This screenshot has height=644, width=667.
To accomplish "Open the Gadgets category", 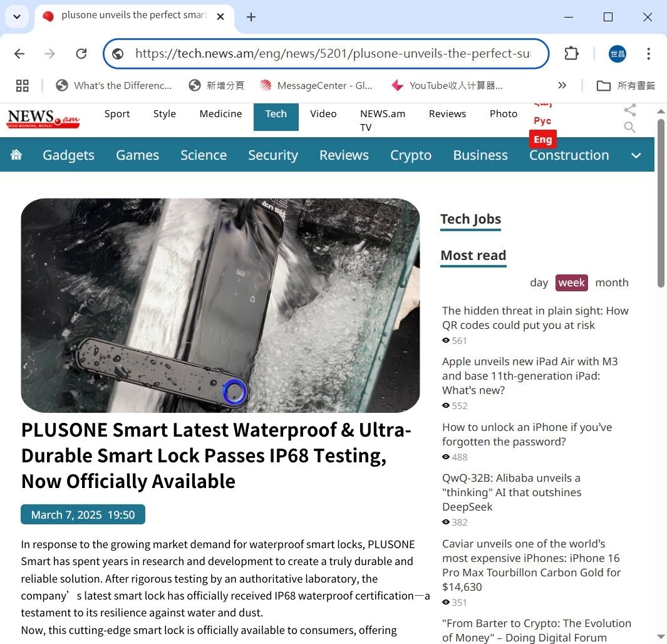I will 68,155.
